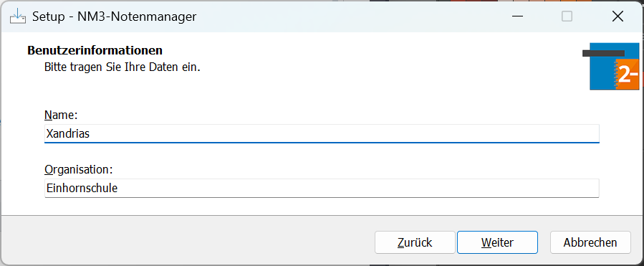The image size is (644, 266).
Task: Click the "Bitte tragen Sie Ihre Daten ein" text
Action: pos(122,67)
